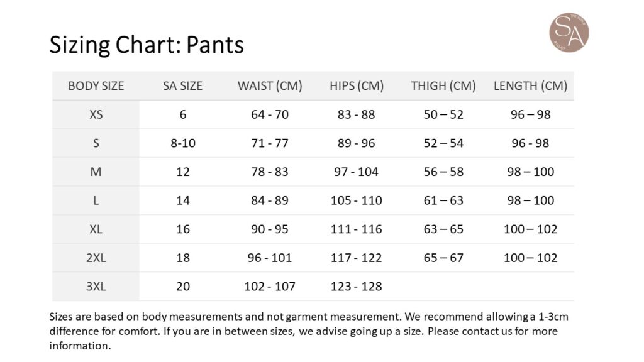Select the XS body size row label

point(96,115)
